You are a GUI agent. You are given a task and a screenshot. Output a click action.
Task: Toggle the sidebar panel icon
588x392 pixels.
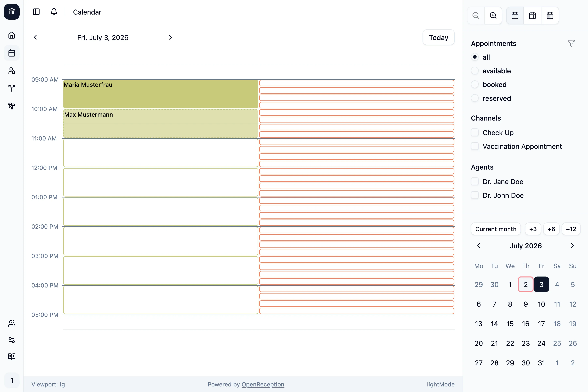36,12
